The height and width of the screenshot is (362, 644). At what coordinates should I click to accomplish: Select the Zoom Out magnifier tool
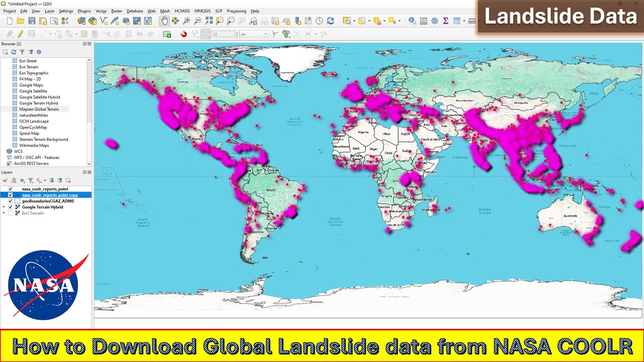click(x=197, y=21)
